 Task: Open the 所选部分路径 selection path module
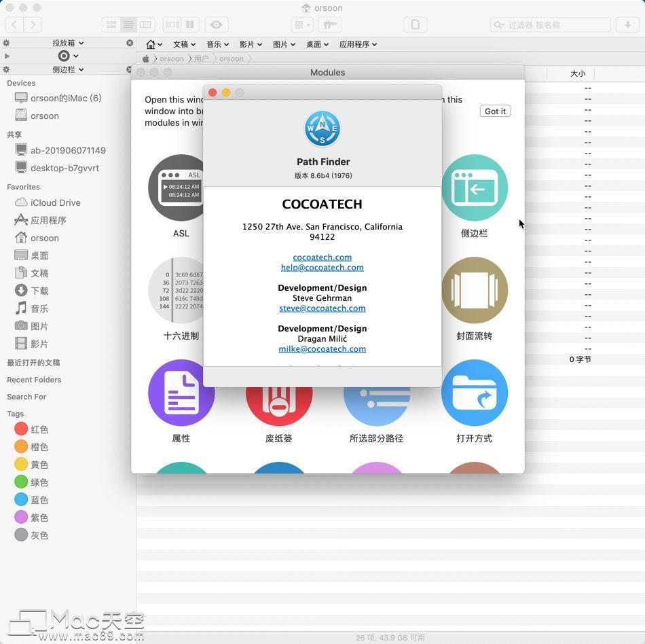click(377, 406)
